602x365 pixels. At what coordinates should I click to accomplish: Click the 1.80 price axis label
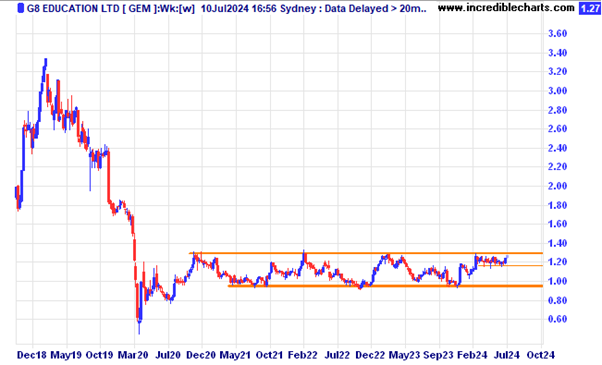[557, 205]
